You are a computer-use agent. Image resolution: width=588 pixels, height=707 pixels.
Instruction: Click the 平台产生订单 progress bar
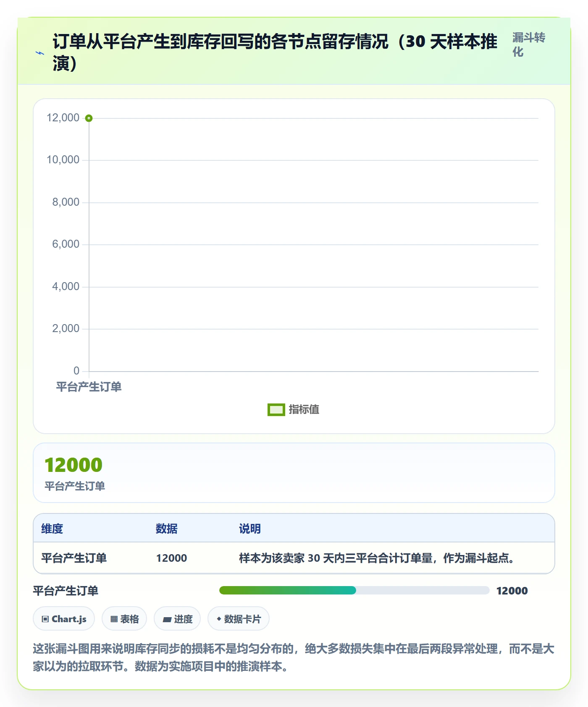pyautogui.click(x=354, y=590)
